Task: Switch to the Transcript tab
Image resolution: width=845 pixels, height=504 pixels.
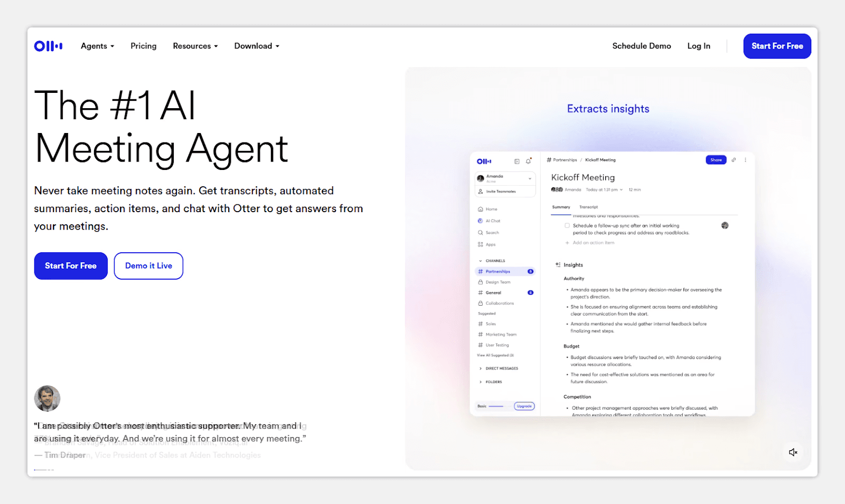Action: click(588, 207)
